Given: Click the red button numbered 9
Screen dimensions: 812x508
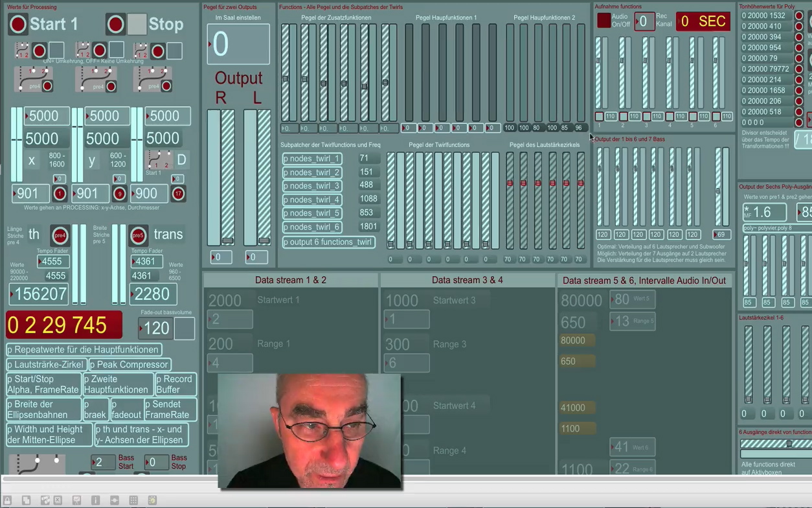Looking at the screenshot, I should [119, 193].
